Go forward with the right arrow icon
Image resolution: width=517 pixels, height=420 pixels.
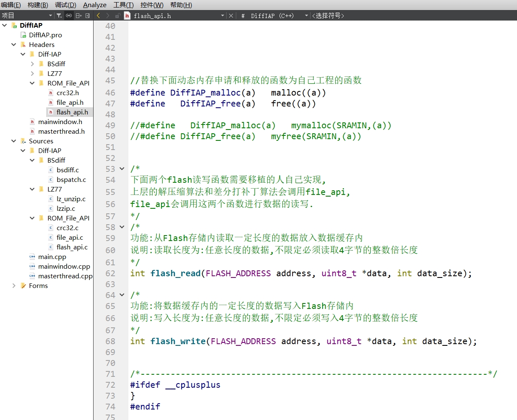(108, 16)
